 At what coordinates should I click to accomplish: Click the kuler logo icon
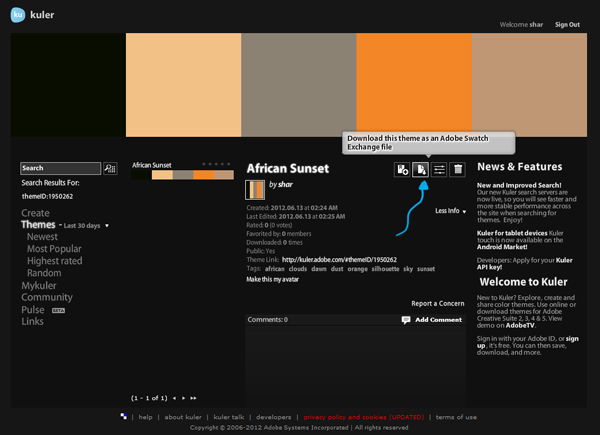(x=18, y=15)
